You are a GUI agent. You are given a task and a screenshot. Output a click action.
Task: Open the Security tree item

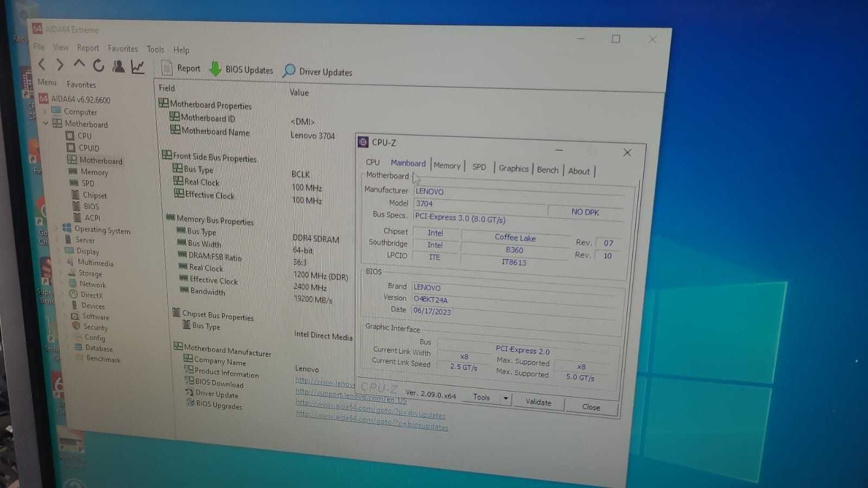point(90,327)
